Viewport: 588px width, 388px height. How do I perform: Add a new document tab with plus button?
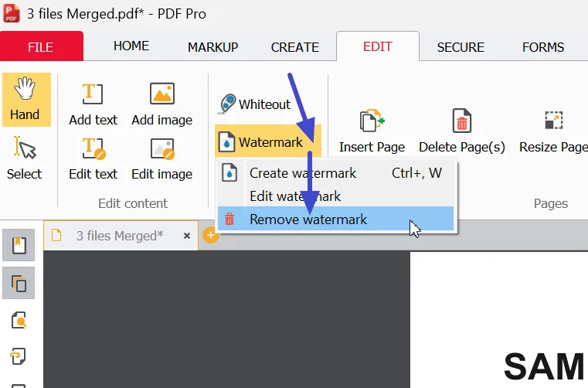coord(211,235)
